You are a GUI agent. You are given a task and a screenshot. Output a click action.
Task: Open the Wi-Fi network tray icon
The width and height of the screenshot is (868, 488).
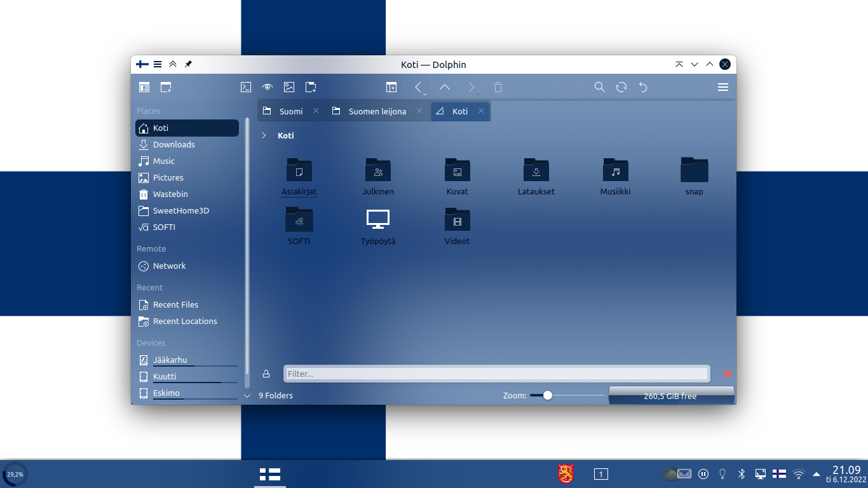pos(799,474)
